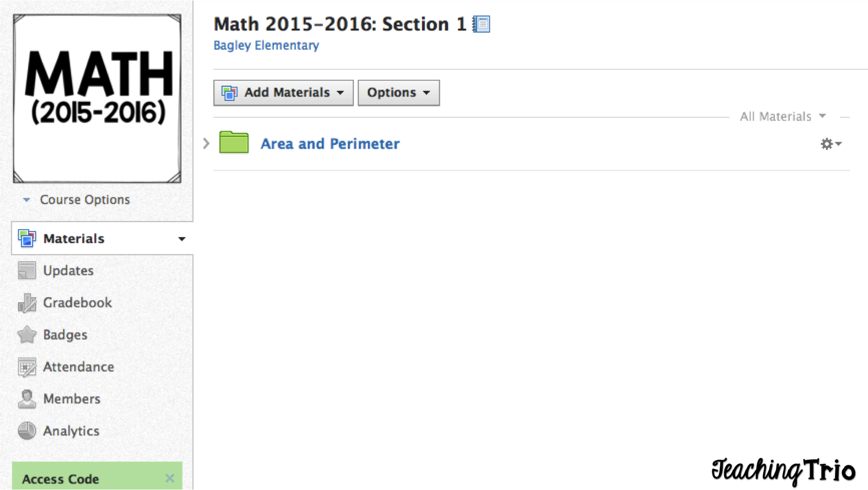Screen dimensions: 868x490
Task: Open the Options dropdown button
Action: (x=398, y=93)
